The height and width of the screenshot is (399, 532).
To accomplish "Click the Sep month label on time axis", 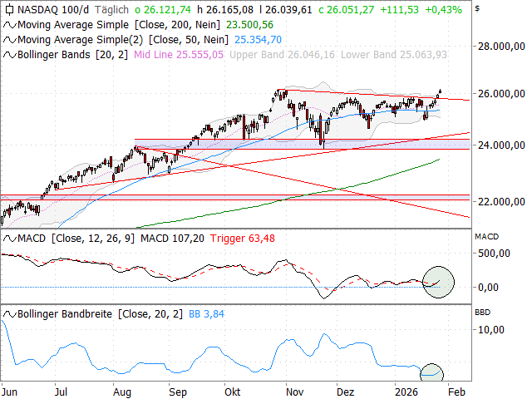I will point(178,392).
